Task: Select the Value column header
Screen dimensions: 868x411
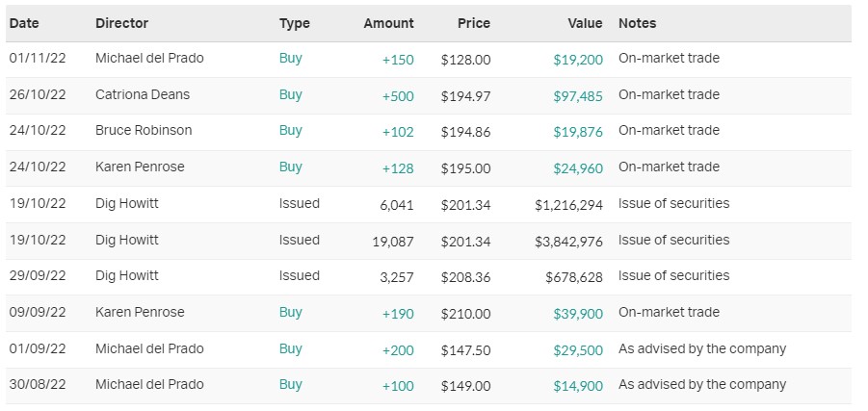Action: pos(585,23)
